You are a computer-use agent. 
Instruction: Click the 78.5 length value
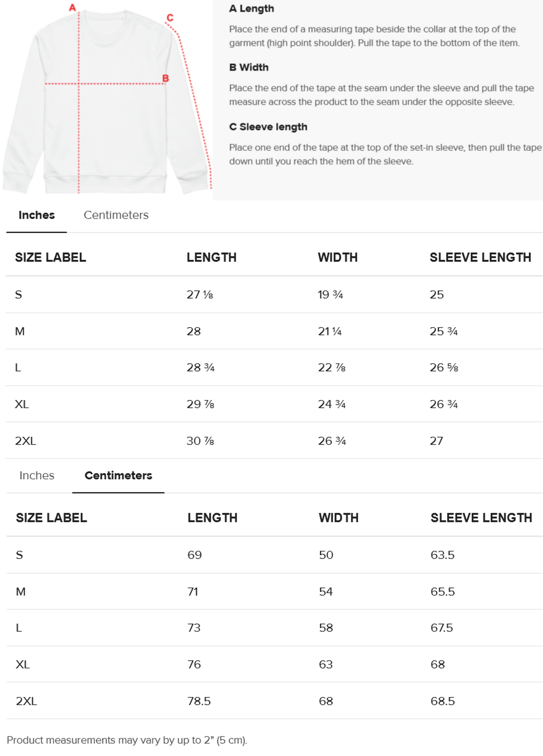[199, 701]
